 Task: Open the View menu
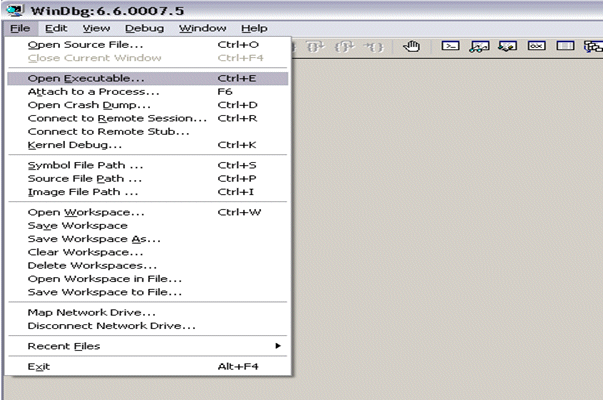(97, 28)
